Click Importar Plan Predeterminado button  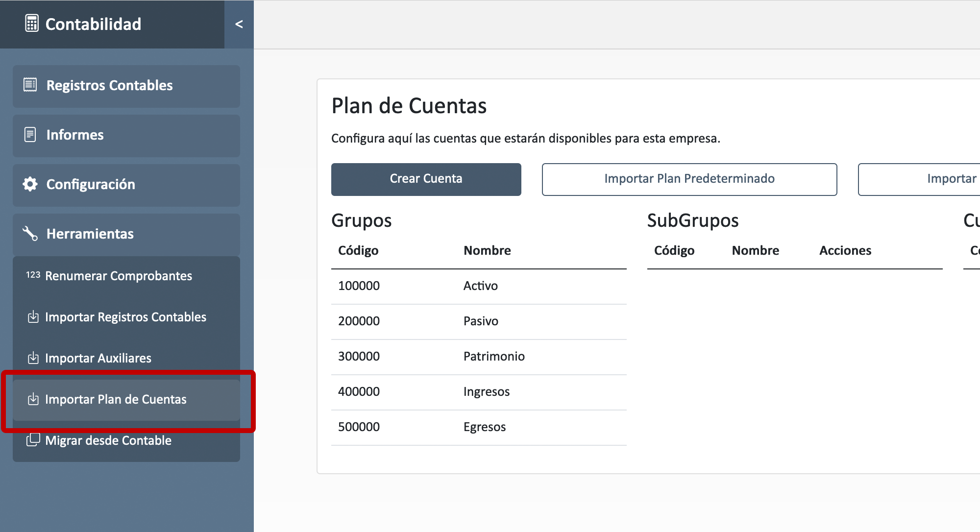689,179
